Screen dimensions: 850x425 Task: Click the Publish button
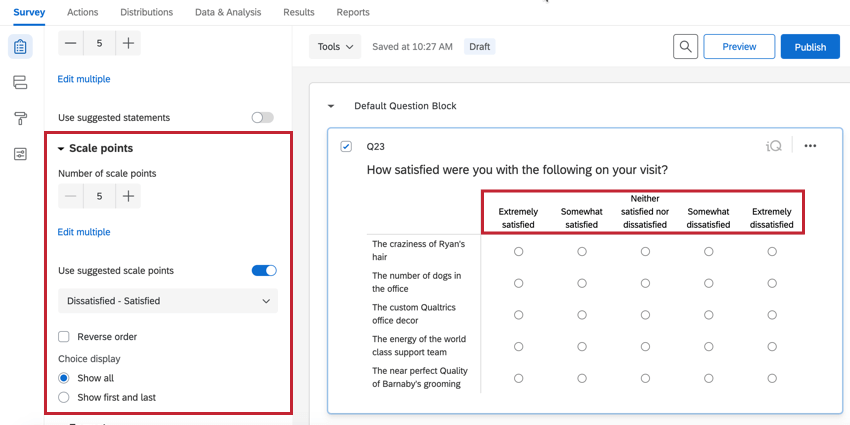coord(810,47)
